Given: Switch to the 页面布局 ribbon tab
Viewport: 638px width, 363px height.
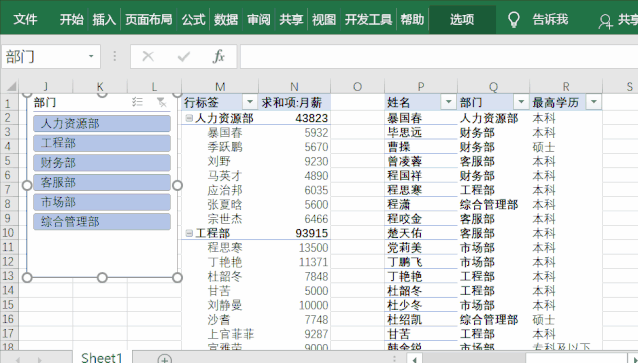Looking at the screenshot, I should point(149,20).
